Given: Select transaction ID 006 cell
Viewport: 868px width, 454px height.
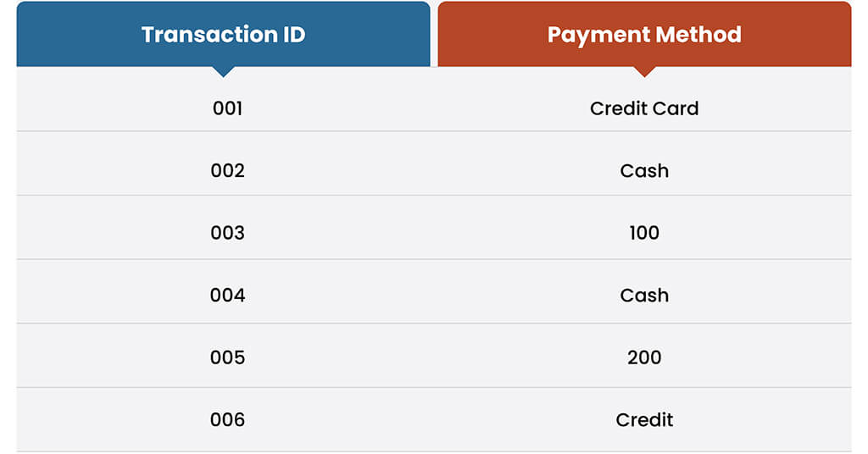Looking at the screenshot, I should pos(227,420).
